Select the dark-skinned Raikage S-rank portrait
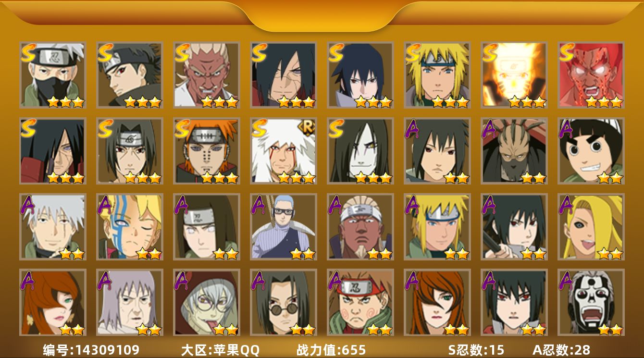The image size is (644, 358). coord(207,75)
